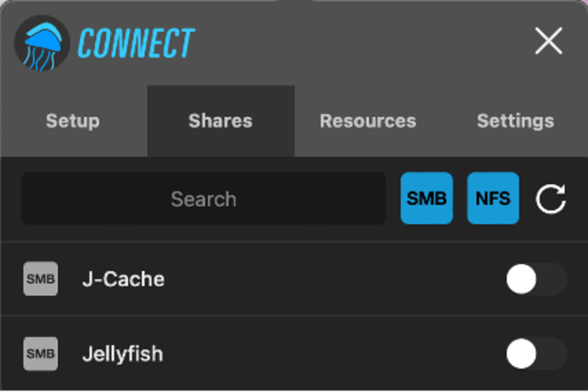Click the SMB badge beside Jellyfish
588x392 pixels.
pos(40,354)
